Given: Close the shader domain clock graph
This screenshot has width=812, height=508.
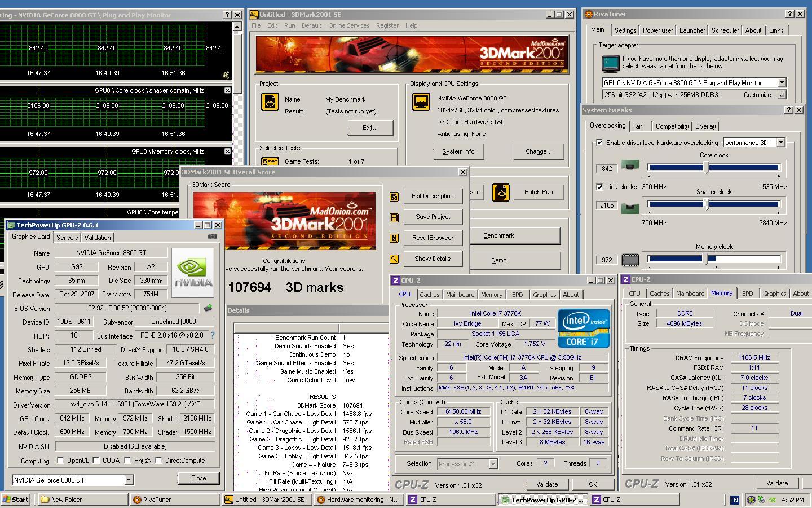Looking at the screenshot, I should [227, 90].
